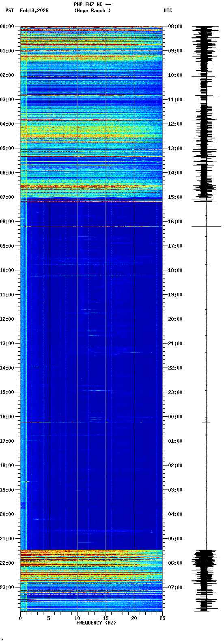The height and width of the screenshot is (644, 224).
Task: Click the PST 20:00 time label
Action: pyautogui.click(x=7, y=514)
